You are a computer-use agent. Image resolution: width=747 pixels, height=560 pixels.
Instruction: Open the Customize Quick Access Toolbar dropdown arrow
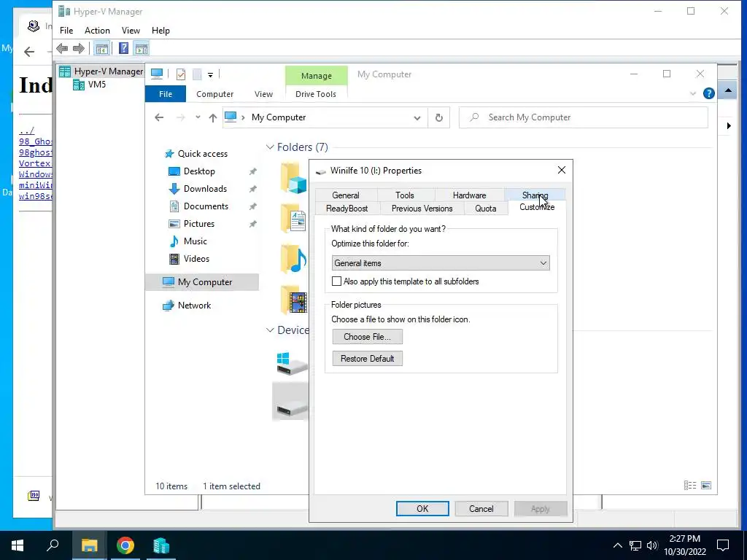click(210, 75)
